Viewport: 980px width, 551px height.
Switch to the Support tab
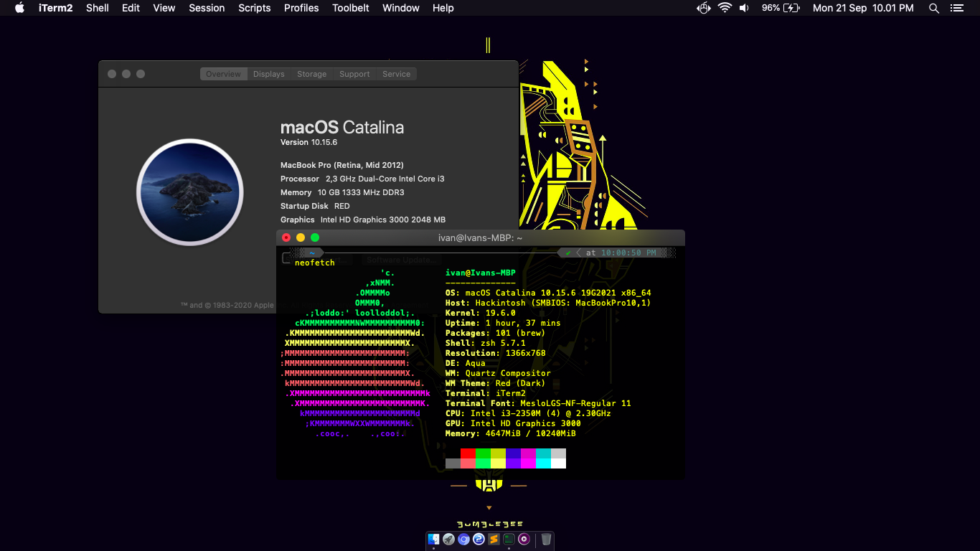tap(354, 74)
